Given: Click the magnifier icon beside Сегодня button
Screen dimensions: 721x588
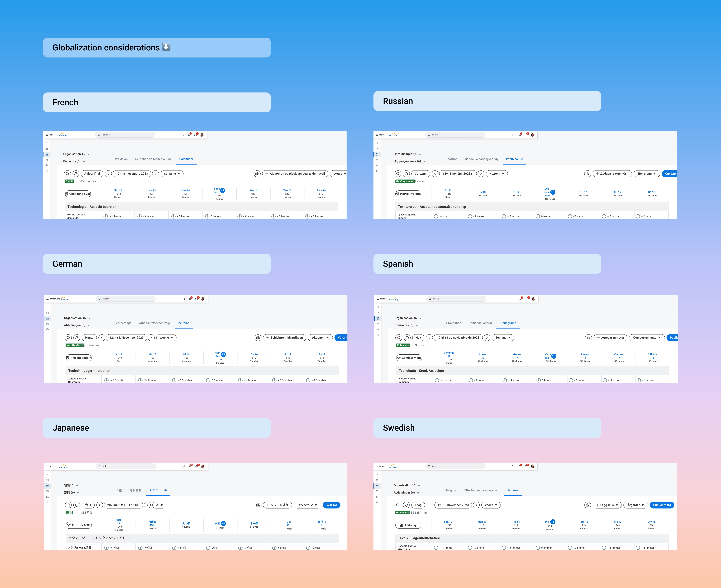Looking at the screenshot, I should click(398, 174).
